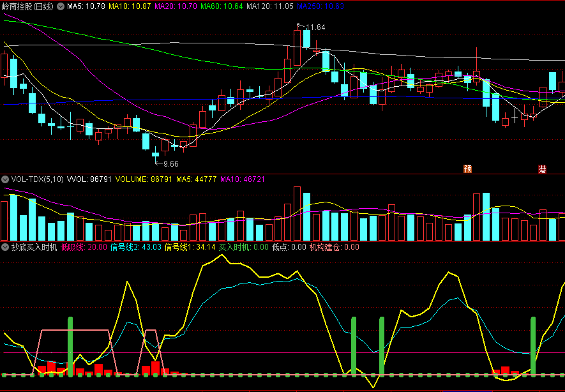
Task: Expand the main chart indicator dropdown arrow
Action: (61, 6)
